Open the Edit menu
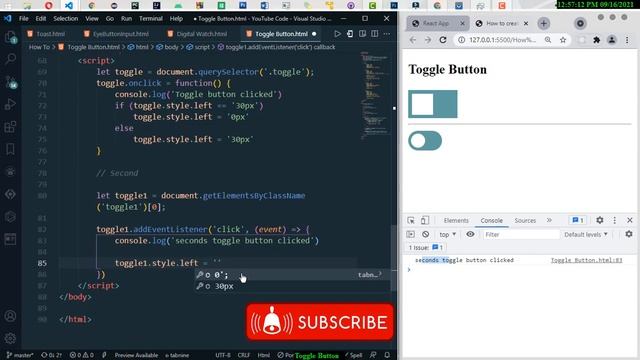The height and width of the screenshot is (360, 640). pos(41,19)
